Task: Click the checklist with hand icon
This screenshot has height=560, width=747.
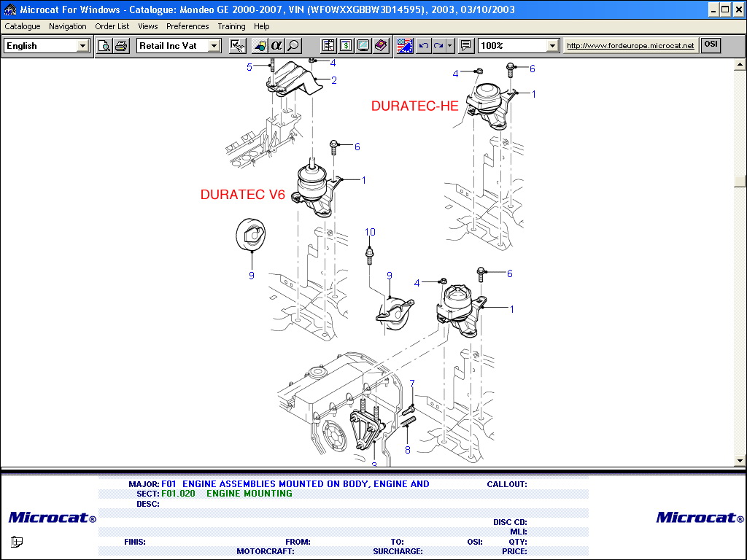Action: pos(237,46)
